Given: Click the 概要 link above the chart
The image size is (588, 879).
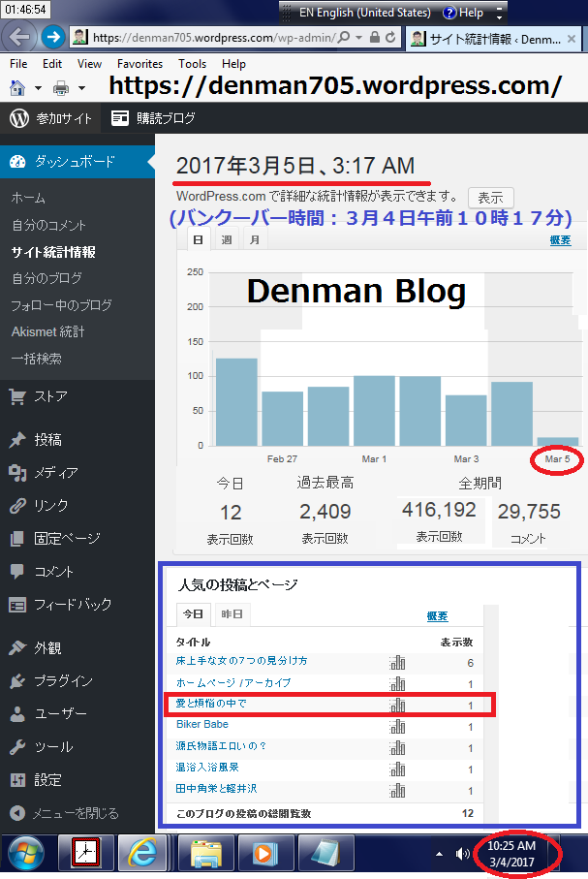Looking at the screenshot, I should pyautogui.click(x=560, y=240).
